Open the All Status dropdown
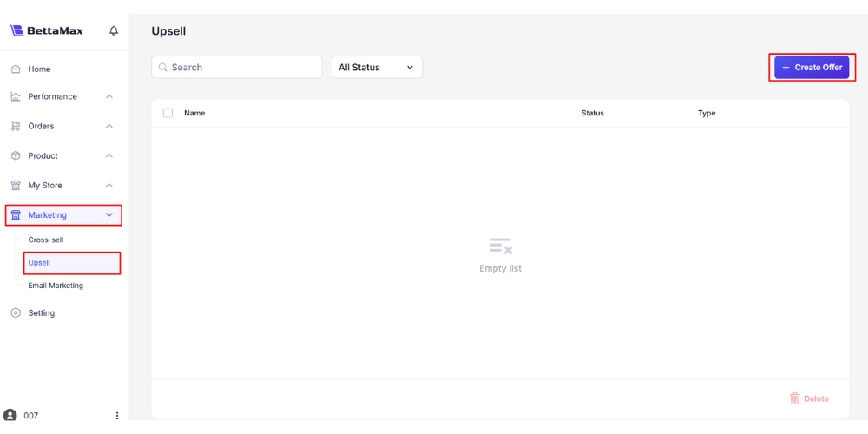 click(x=377, y=67)
